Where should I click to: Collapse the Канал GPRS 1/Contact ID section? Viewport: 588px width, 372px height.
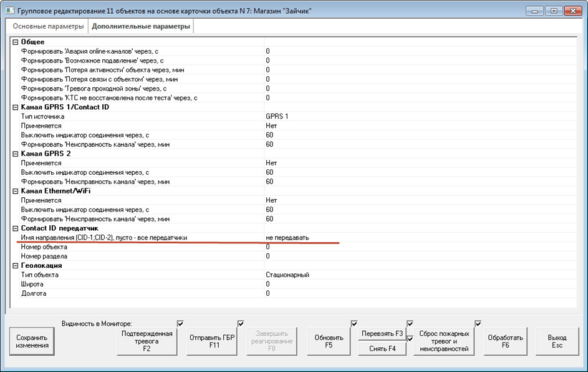(16, 107)
